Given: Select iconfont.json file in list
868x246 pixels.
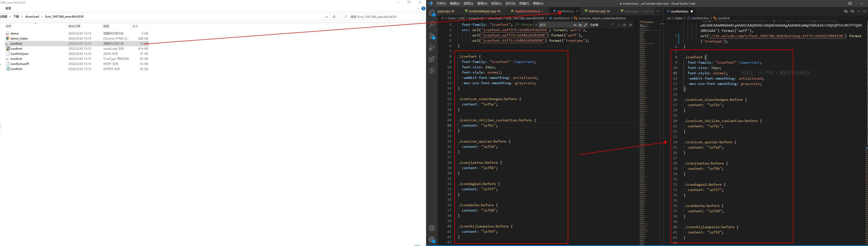Looking at the screenshot, I should tap(77, 54).
